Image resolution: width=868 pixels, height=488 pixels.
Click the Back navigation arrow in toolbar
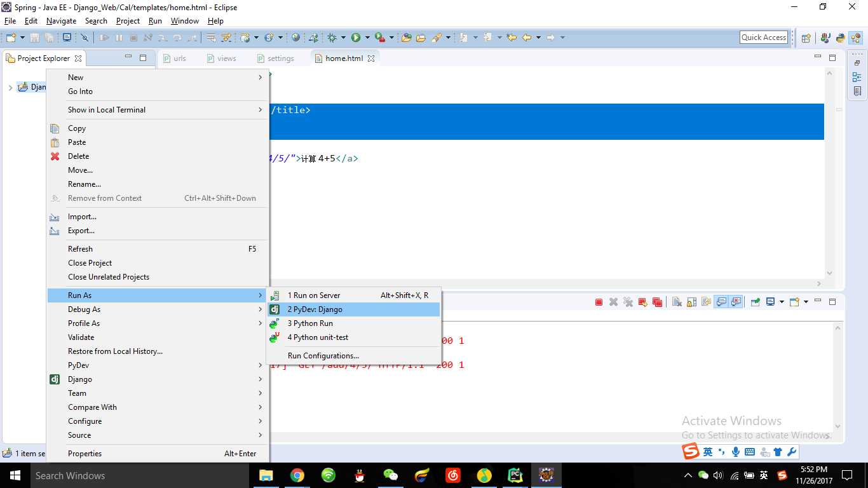point(526,37)
